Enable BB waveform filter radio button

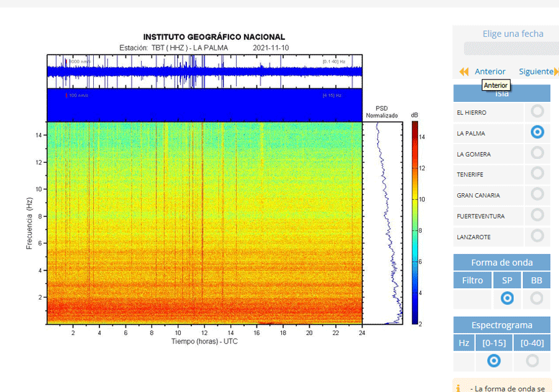pos(537,298)
